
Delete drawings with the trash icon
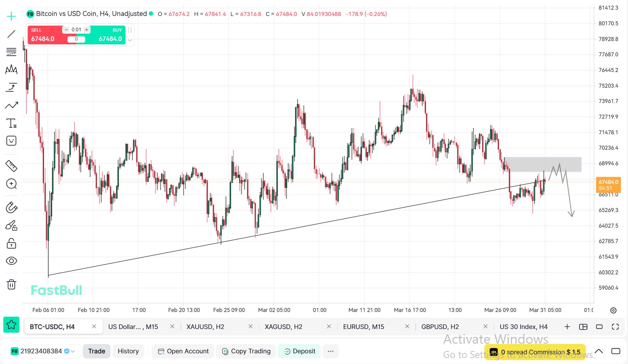(x=11, y=284)
